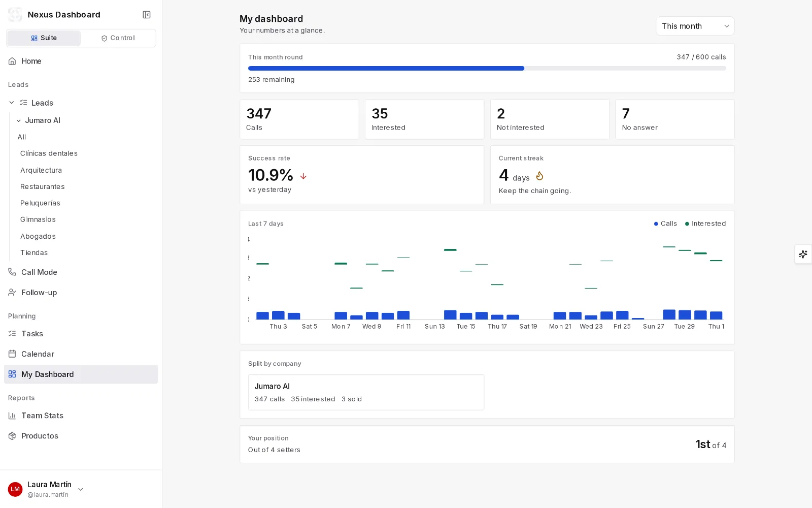The height and width of the screenshot is (508, 812).
Task: Collapse the Leads tree chevron
Action: tap(12, 103)
